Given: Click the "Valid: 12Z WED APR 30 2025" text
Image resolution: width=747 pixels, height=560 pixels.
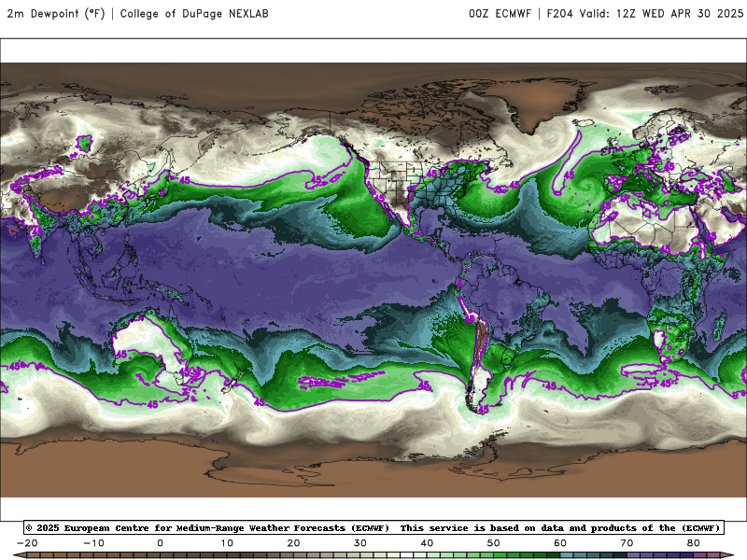Looking at the screenshot, I should (x=661, y=13).
